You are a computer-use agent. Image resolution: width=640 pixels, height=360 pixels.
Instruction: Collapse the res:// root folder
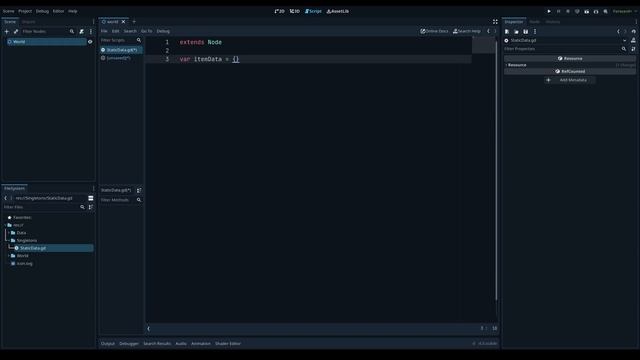click(5, 225)
